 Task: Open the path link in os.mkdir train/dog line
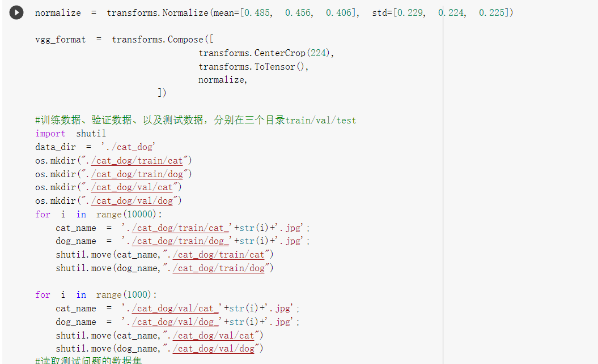(x=137, y=174)
